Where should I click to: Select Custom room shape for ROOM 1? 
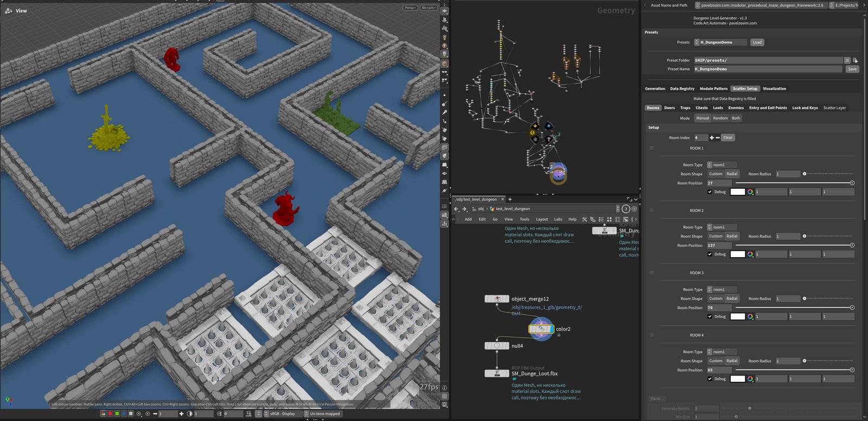pyautogui.click(x=716, y=174)
